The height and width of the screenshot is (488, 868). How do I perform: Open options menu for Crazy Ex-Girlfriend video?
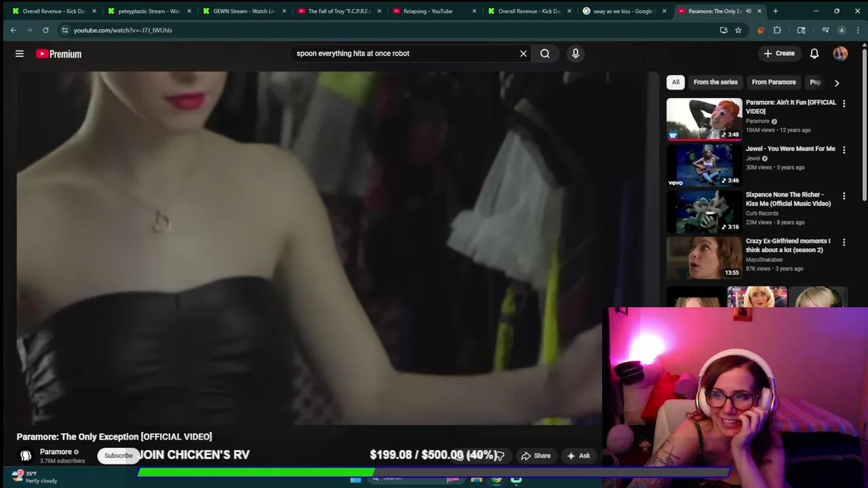(x=844, y=242)
